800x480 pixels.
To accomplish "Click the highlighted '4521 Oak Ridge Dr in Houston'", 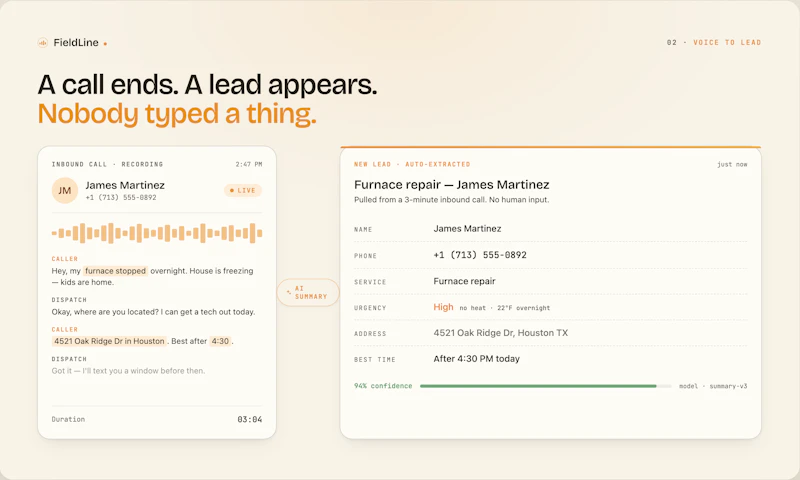I will 109,341.
